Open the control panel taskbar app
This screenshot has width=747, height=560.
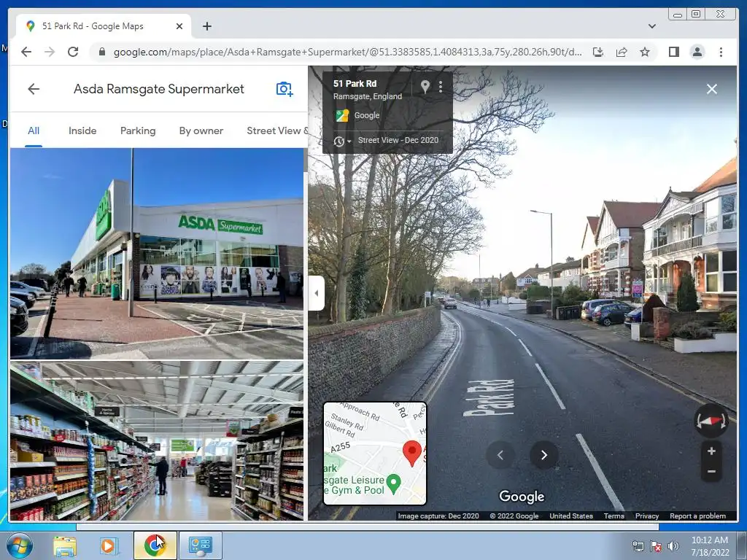[x=200, y=545]
